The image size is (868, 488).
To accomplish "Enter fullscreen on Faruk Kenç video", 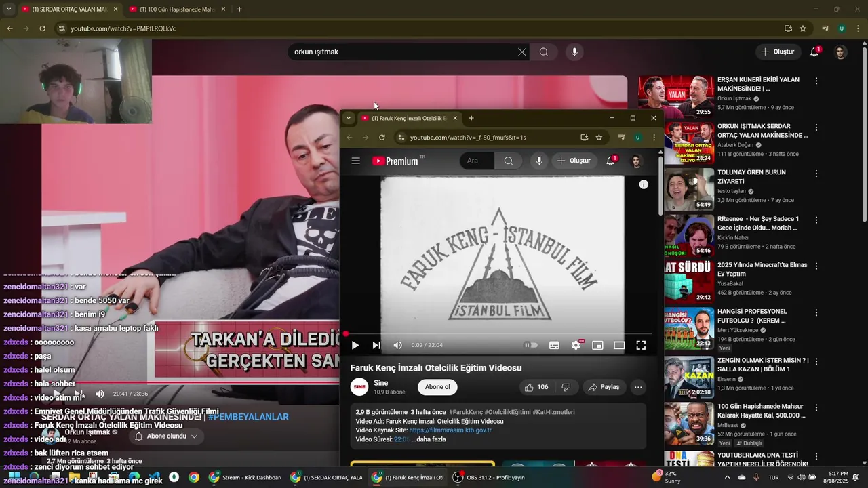I will tap(641, 345).
